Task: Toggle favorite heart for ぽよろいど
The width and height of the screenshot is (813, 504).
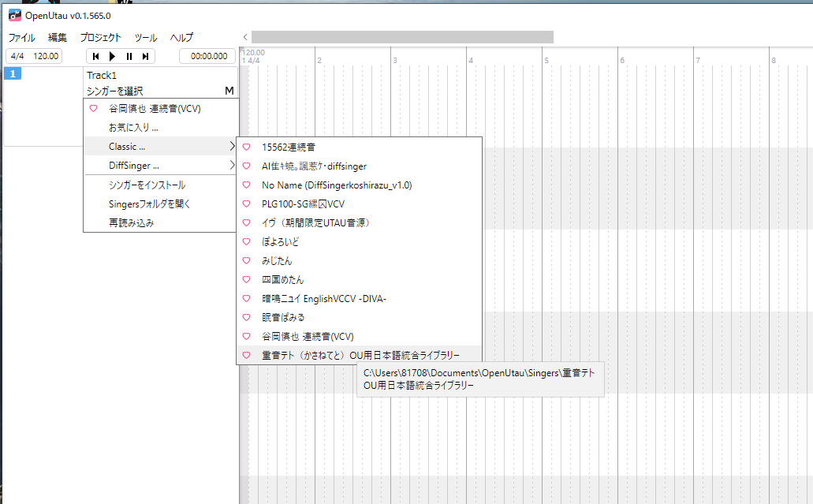Action: pos(246,241)
